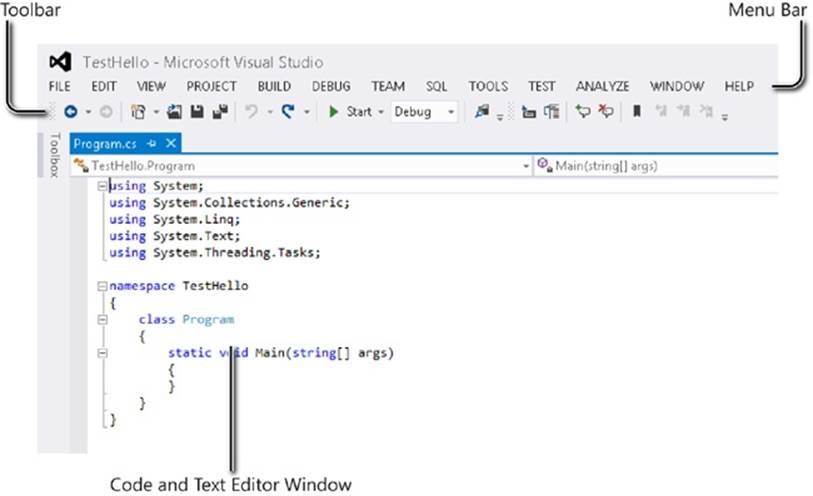Screen dimensions: 813x496
Task: Open the PROJECT menu
Action: tap(212, 86)
